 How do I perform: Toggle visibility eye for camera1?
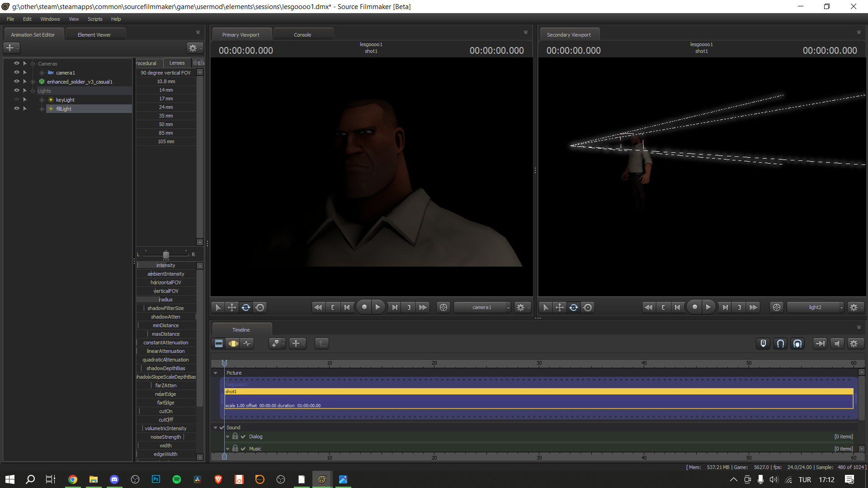(x=17, y=72)
